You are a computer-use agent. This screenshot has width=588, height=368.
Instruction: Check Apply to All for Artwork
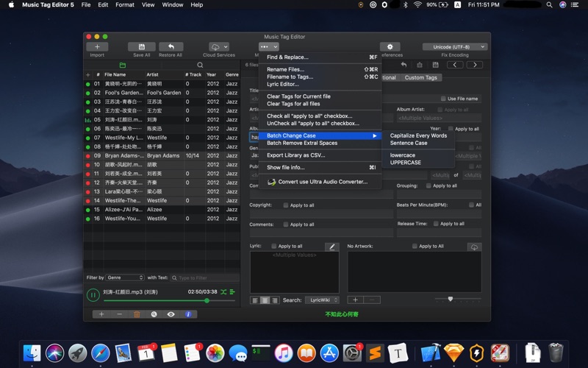click(x=415, y=247)
